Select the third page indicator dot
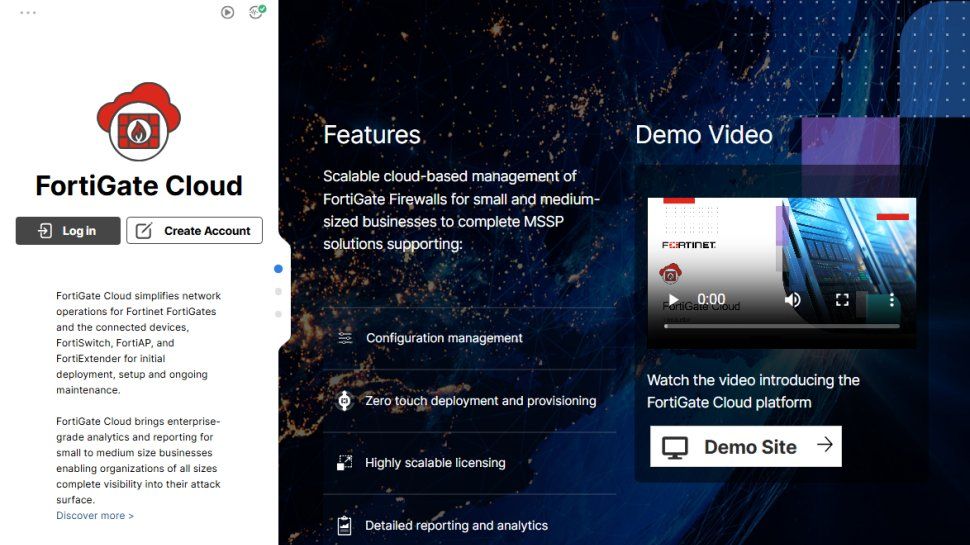Screen dimensions: 970x545 click(278, 314)
